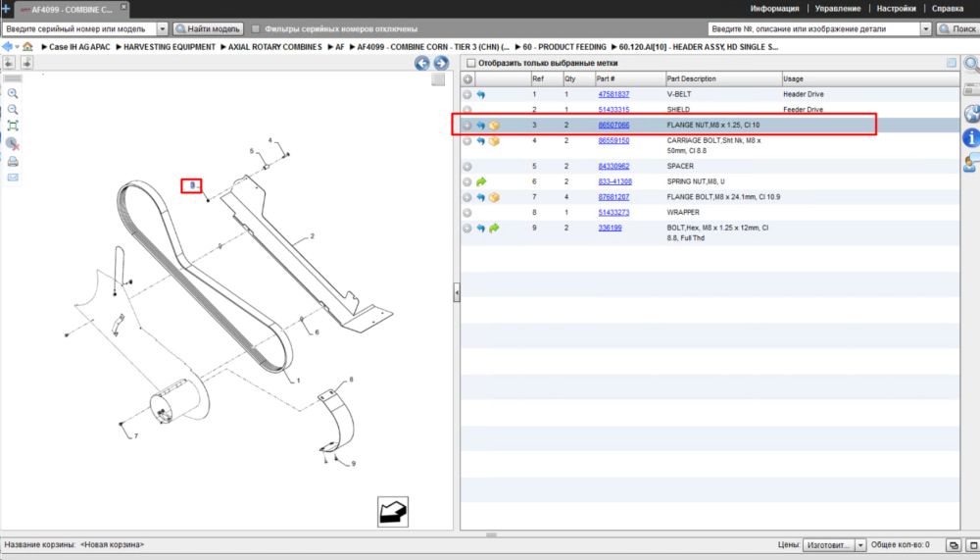Open the Справка menu
This screenshot has width=980, height=560.
948,9
